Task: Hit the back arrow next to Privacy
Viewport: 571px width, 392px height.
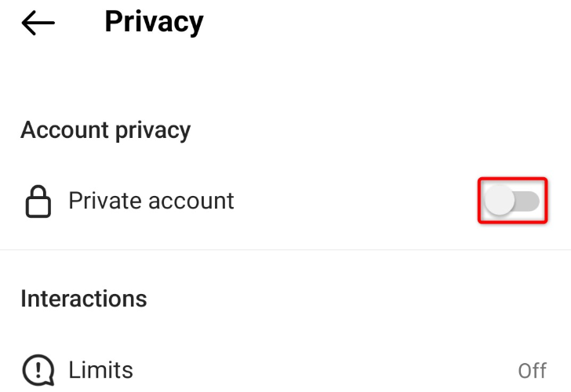Action: (38, 24)
